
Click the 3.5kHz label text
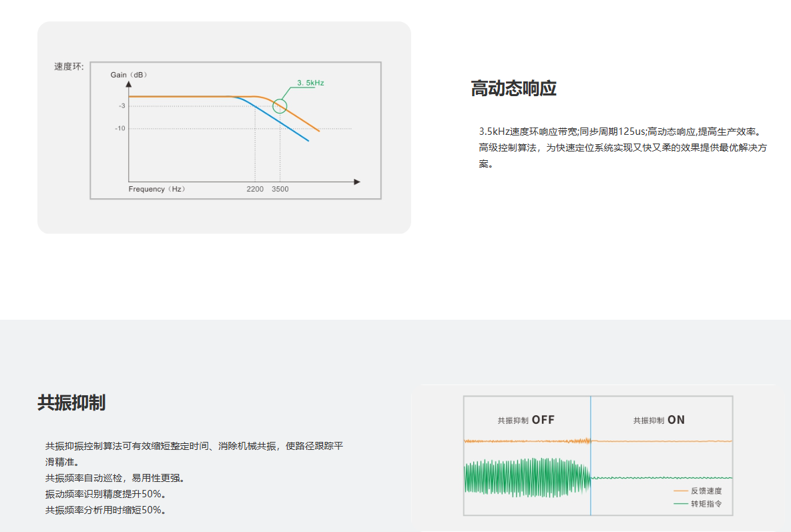309,83
